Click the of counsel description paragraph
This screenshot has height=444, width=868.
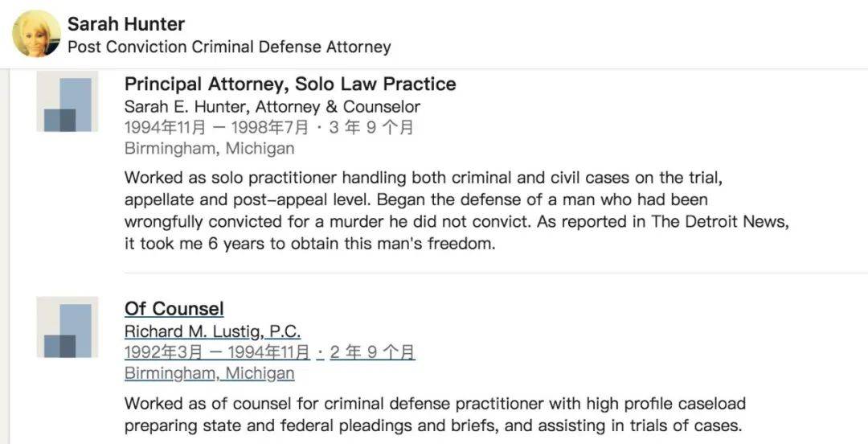click(434, 414)
